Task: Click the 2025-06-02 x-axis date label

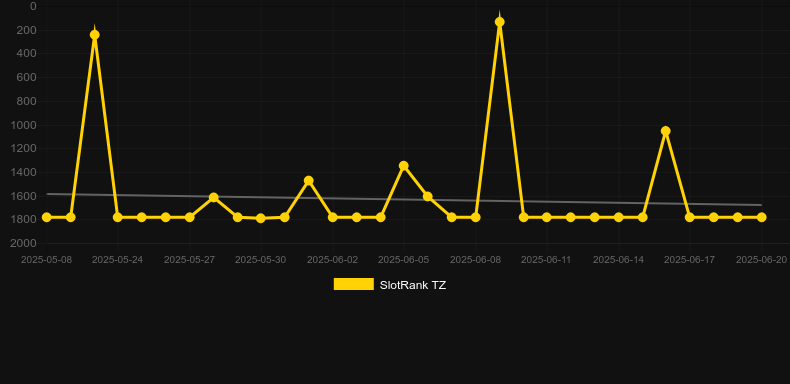Action: tap(333, 260)
